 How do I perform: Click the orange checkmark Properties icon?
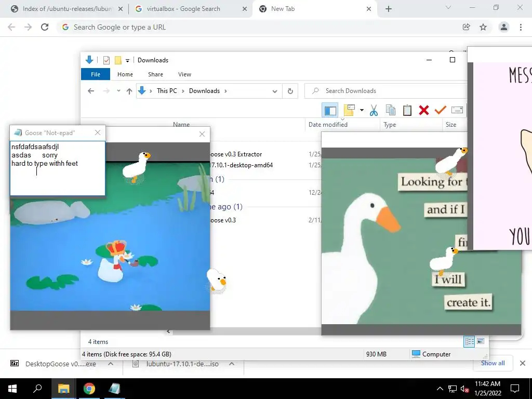pos(441,110)
